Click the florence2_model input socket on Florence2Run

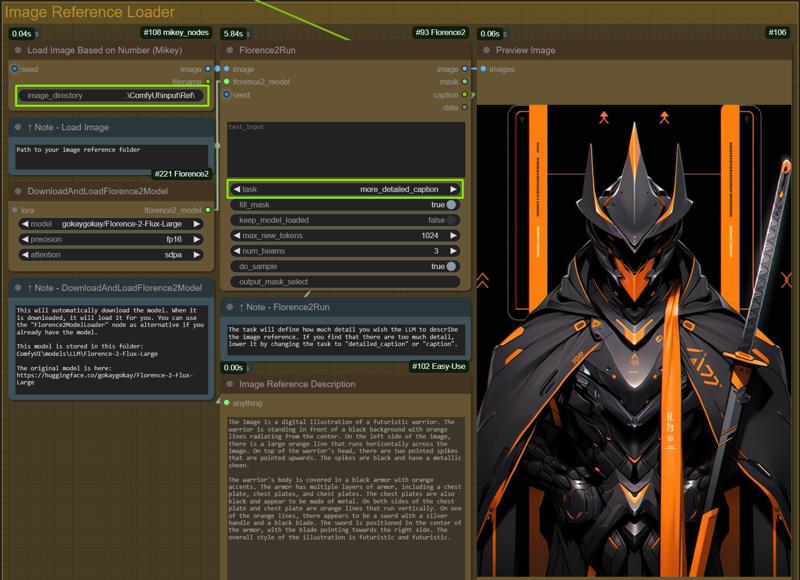[x=227, y=82]
